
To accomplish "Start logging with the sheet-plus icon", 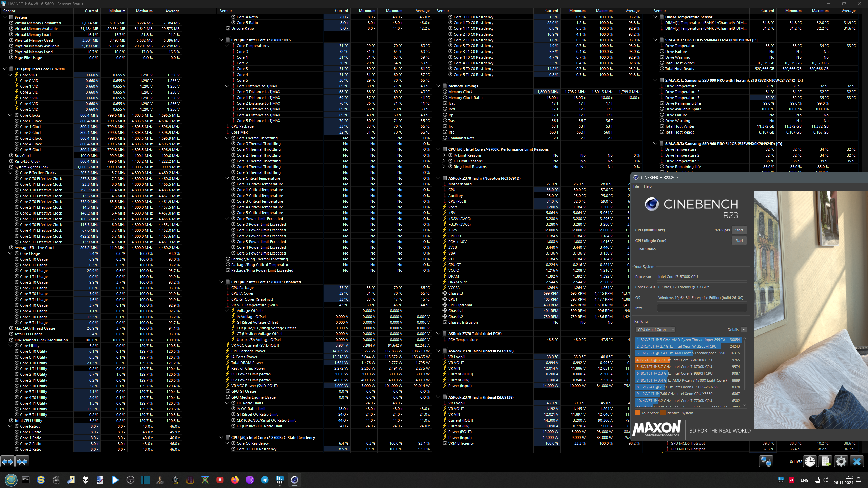I will point(826,462).
